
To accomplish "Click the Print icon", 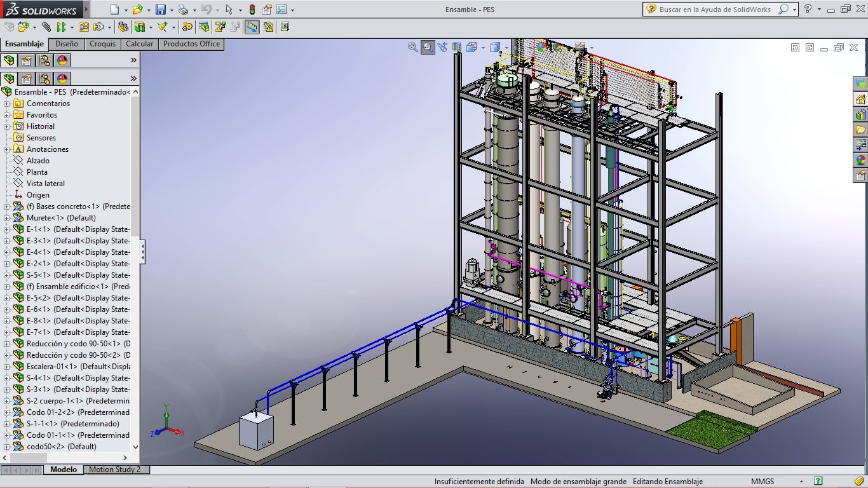I will coord(183,10).
